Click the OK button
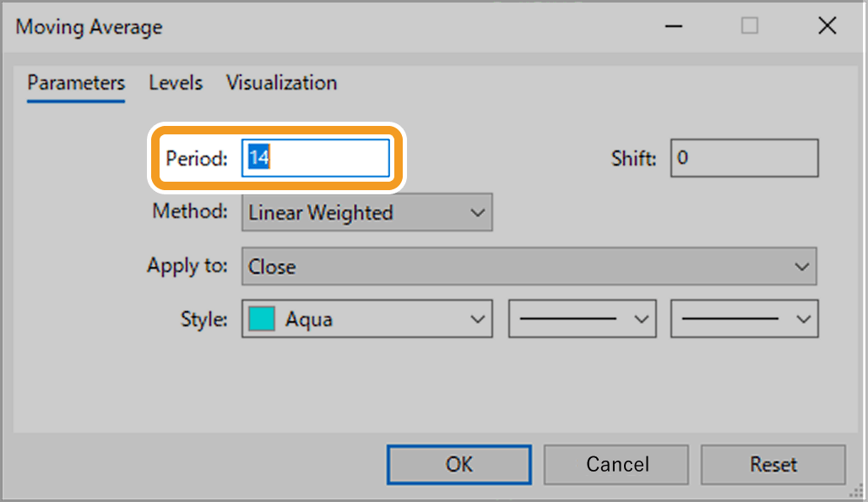The height and width of the screenshot is (502, 868). (x=459, y=464)
